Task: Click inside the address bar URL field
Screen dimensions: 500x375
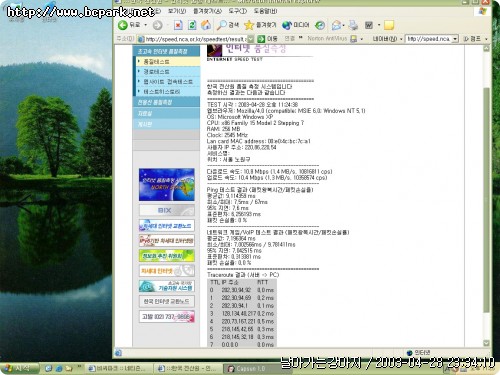Action: (195, 39)
